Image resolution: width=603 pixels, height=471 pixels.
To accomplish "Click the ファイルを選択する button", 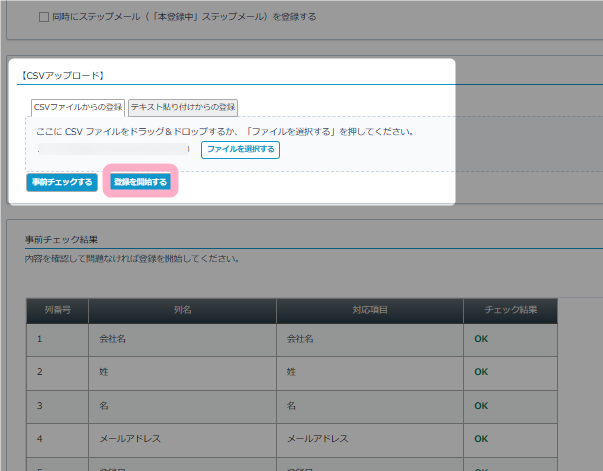I will [240, 149].
